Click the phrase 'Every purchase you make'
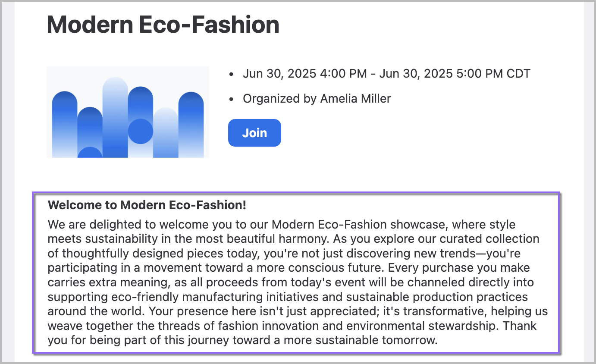 point(459,268)
